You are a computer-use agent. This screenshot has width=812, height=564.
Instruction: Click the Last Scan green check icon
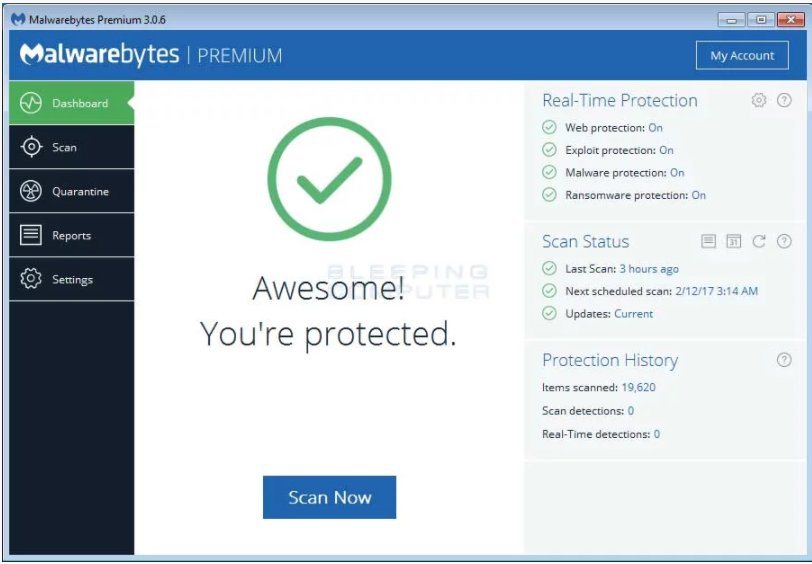tap(549, 269)
